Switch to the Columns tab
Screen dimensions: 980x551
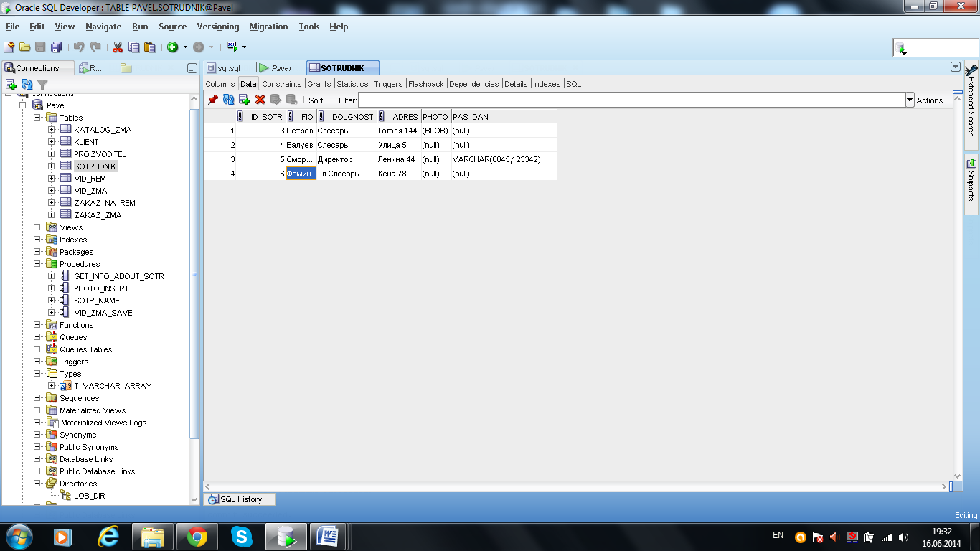coord(220,84)
